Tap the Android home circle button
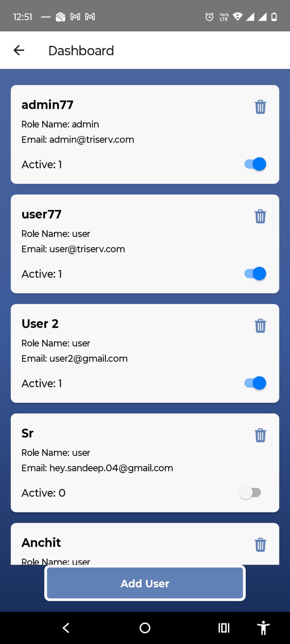Screen dimensions: 290x644 tap(145, 627)
